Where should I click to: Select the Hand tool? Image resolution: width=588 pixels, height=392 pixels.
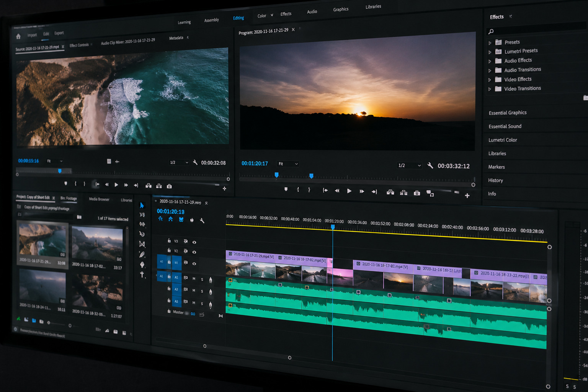pos(142,265)
